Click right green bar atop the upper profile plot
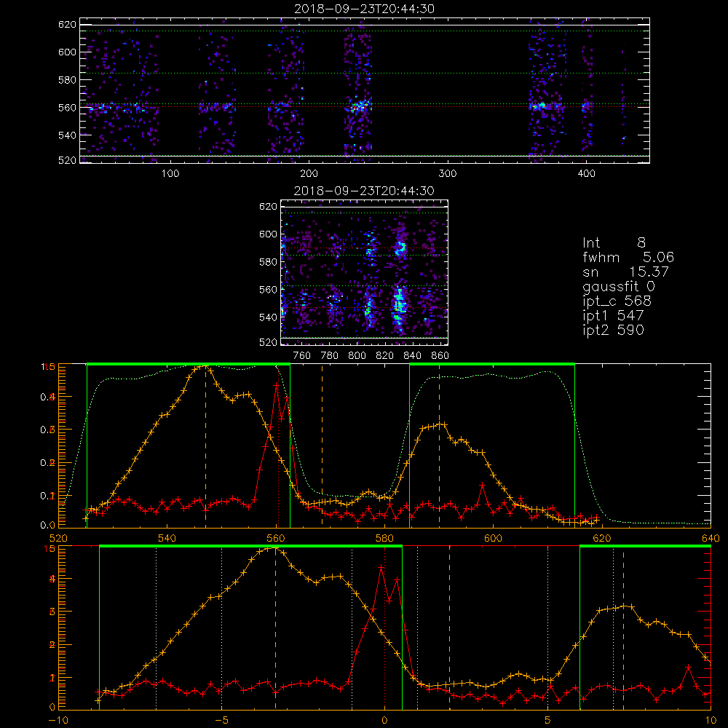The width and height of the screenshot is (728, 728). click(x=492, y=365)
